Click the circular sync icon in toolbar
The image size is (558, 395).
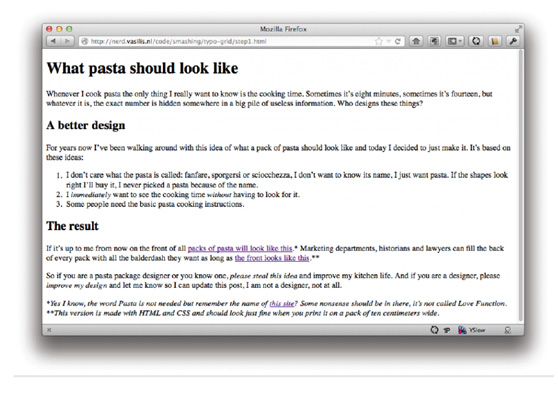pos(476,41)
